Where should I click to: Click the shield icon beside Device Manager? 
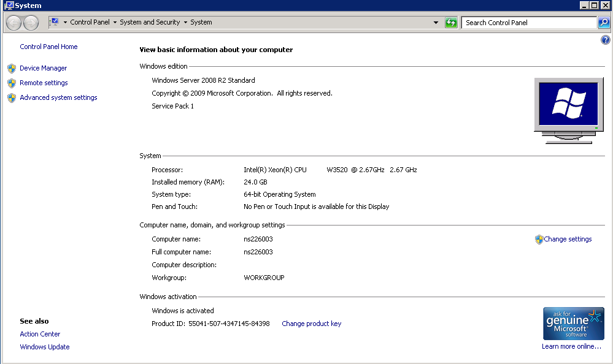(12, 69)
